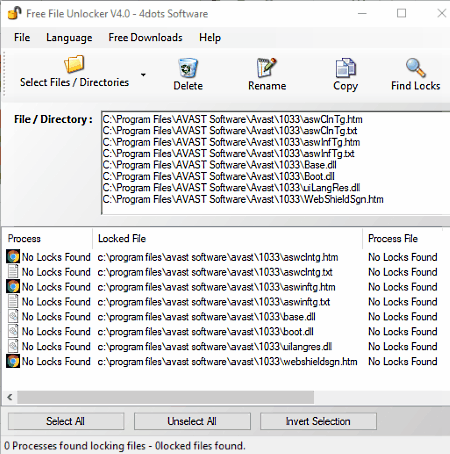Select path WebShieldSgn.htm in File / Directory box
450x454 pixels.
click(243, 199)
